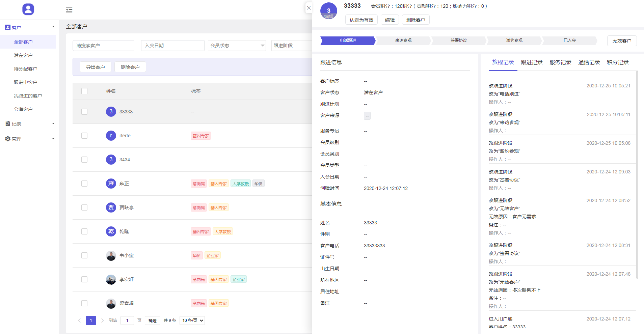Click the 导出客户 button
This screenshot has height=334, width=644.
coord(96,67)
